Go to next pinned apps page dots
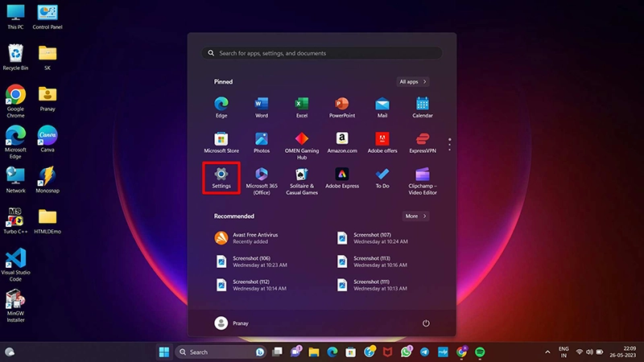644x362 pixels. (449, 144)
